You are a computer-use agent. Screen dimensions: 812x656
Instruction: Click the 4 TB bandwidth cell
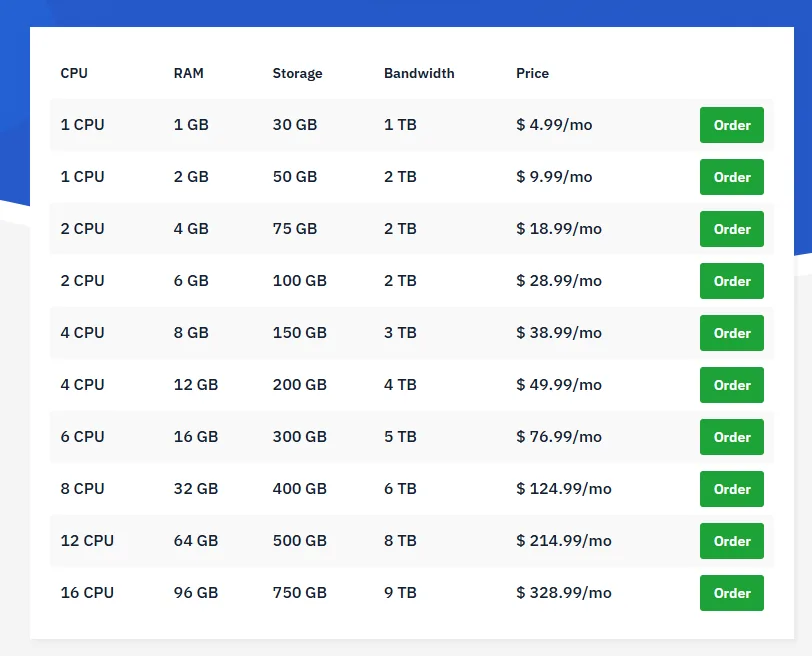coord(400,385)
